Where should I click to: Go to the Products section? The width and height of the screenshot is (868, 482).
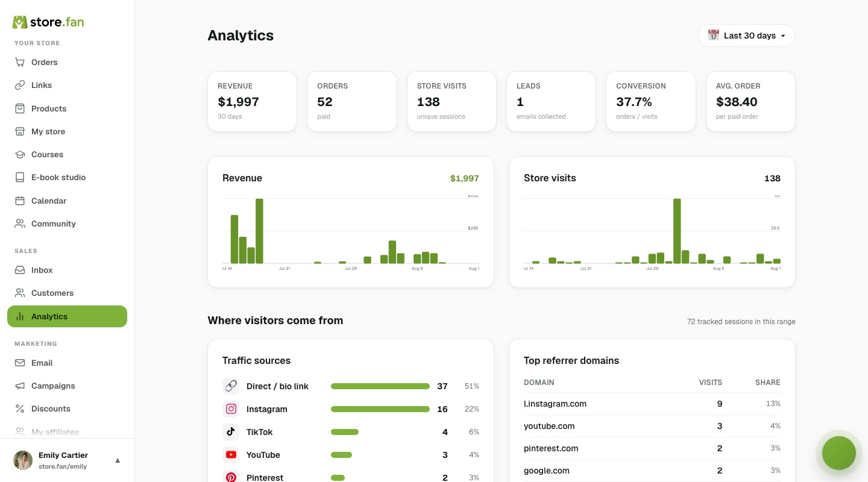67,108
